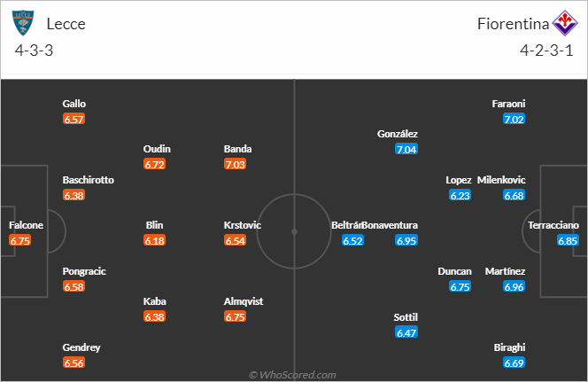Click the WhoScored.com watermark
Image resolution: width=588 pixels, height=382 pixels.
[x=292, y=375]
